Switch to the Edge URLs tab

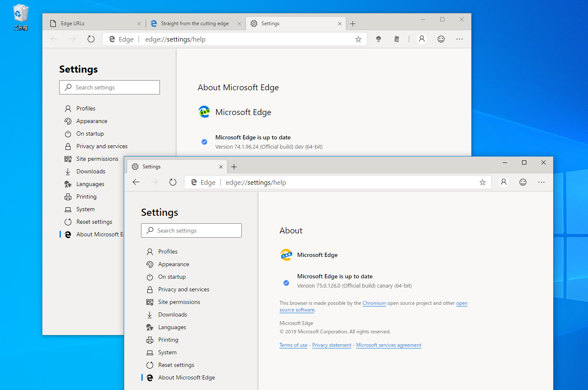pos(95,24)
